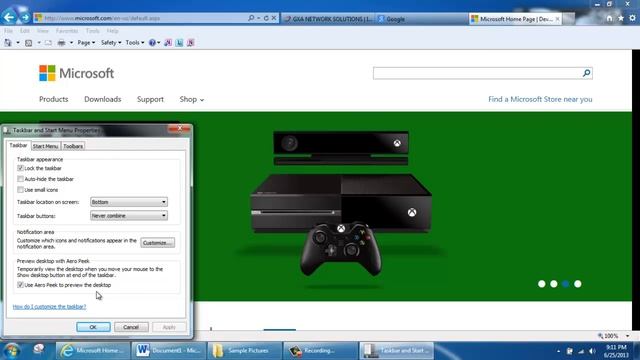Switch to the Google browser tab
Viewport: 640px width, 360px height.
[420, 19]
